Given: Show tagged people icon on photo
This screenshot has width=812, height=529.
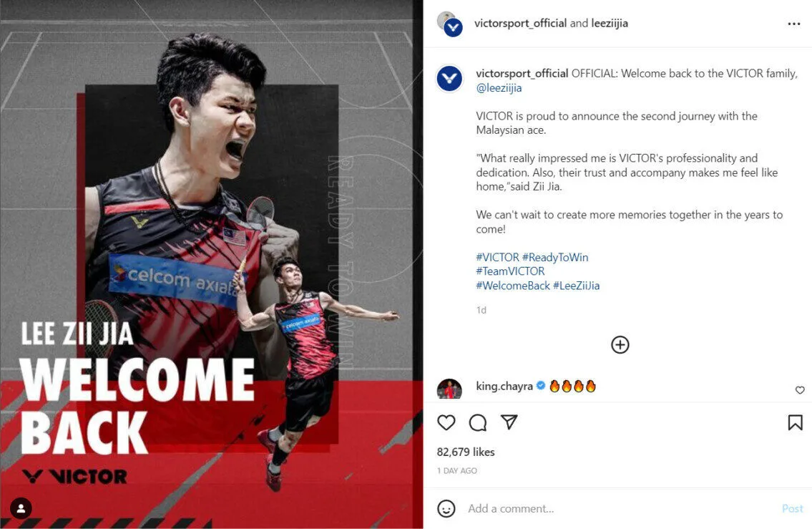Looking at the screenshot, I should tap(21, 508).
